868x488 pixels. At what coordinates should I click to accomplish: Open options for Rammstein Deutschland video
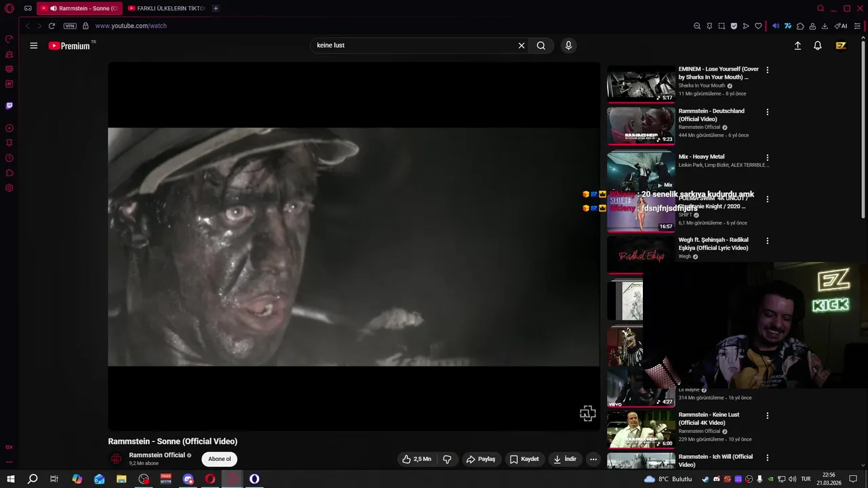pyautogui.click(x=768, y=112)
